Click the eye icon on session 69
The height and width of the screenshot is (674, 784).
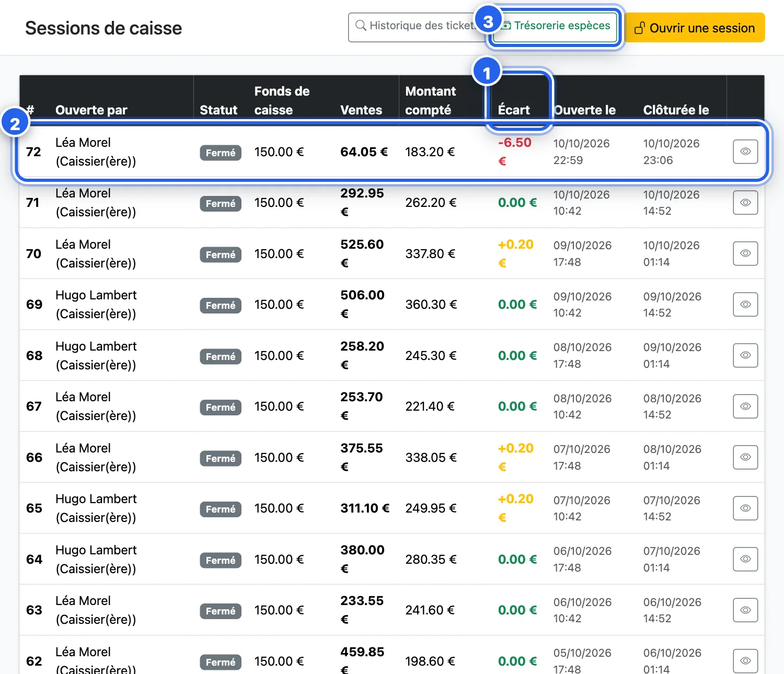coord(745,304)
